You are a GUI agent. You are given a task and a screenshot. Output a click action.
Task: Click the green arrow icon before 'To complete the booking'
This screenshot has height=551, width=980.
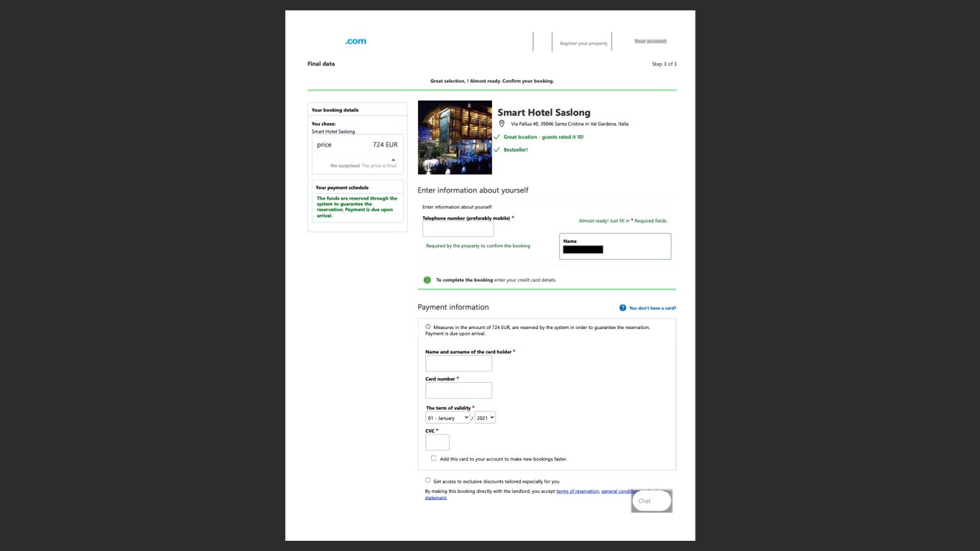[427, 279]
